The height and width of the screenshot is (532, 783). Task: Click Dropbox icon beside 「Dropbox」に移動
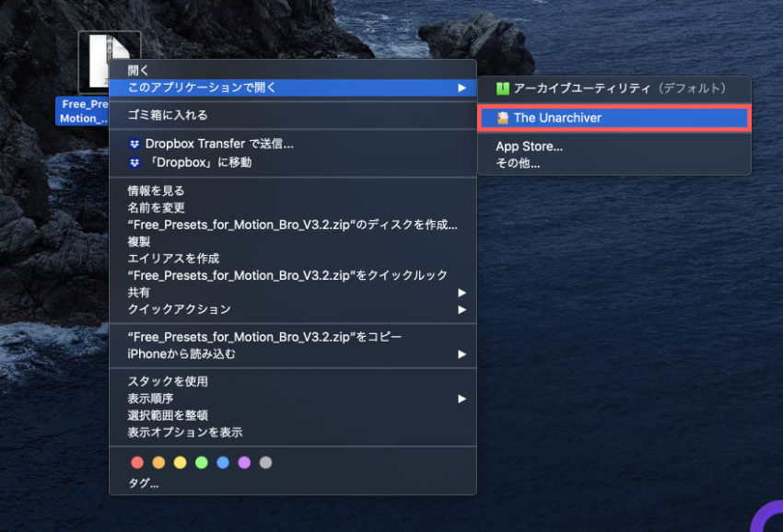(134, 163)
